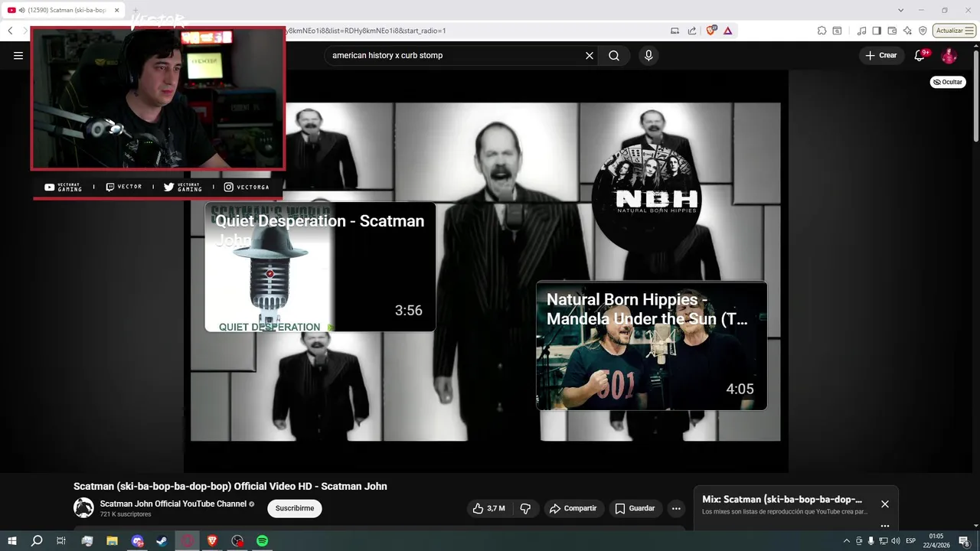Go back with browser back arrow
The height and width of the screenshot is (551, 980).
(10, 31)
